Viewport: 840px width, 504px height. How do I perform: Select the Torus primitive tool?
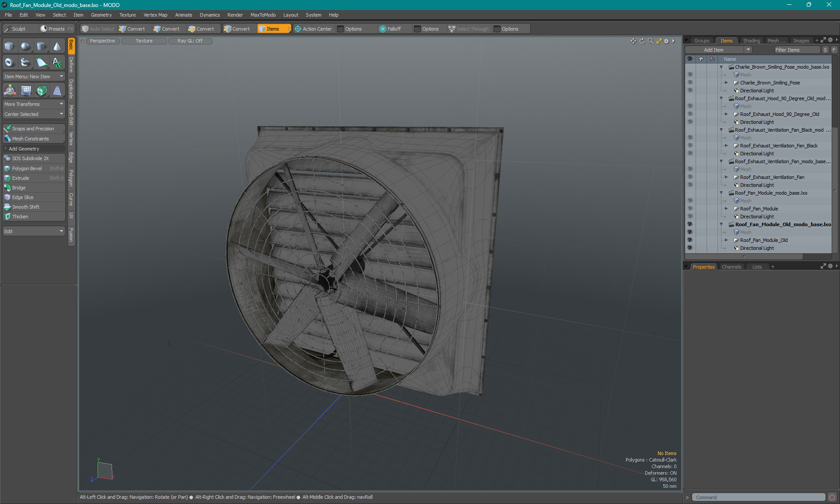coord(9,63)
